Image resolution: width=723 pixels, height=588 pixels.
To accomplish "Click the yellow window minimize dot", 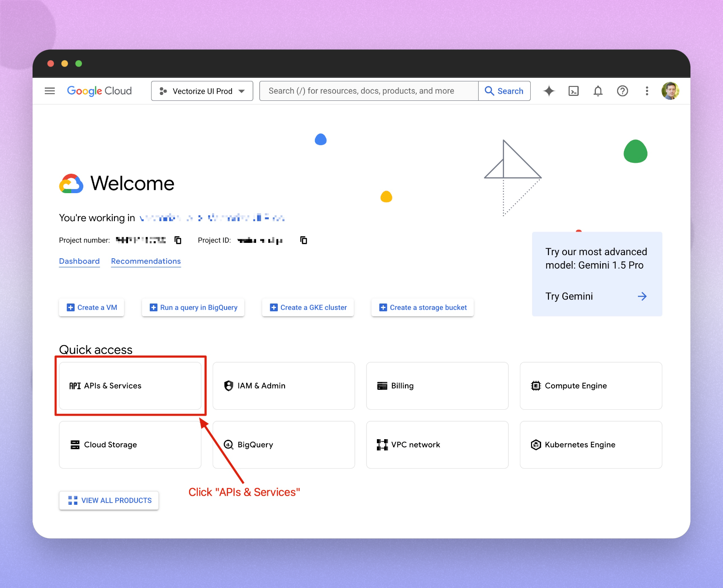I will [x=65, y=63].
